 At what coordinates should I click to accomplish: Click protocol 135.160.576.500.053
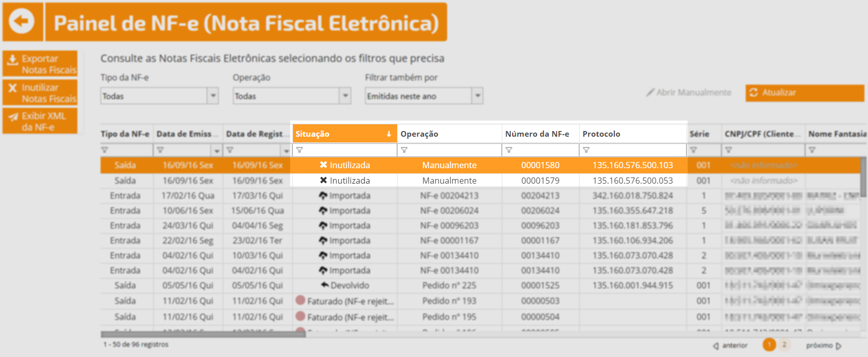(x=633, y=181)
